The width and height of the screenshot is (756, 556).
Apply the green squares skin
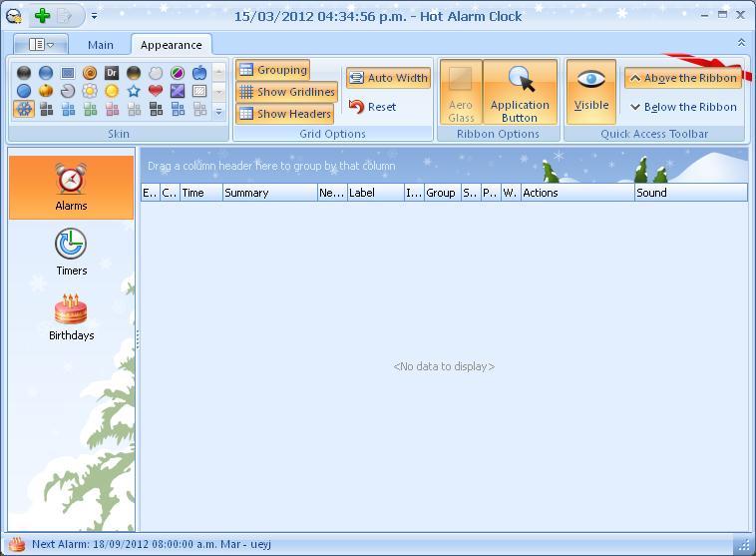pyautogui.click(x=90, y=109)
